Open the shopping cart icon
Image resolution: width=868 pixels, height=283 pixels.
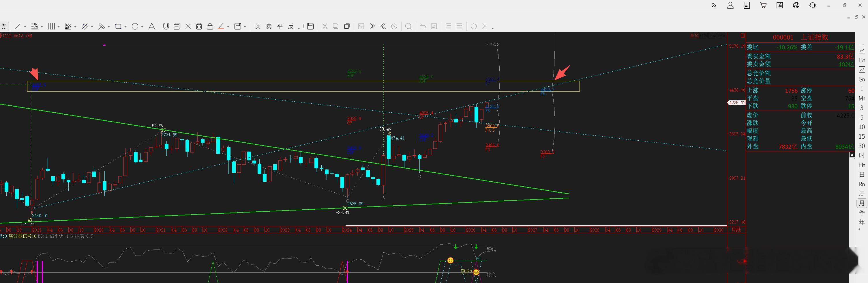(763, 5)
